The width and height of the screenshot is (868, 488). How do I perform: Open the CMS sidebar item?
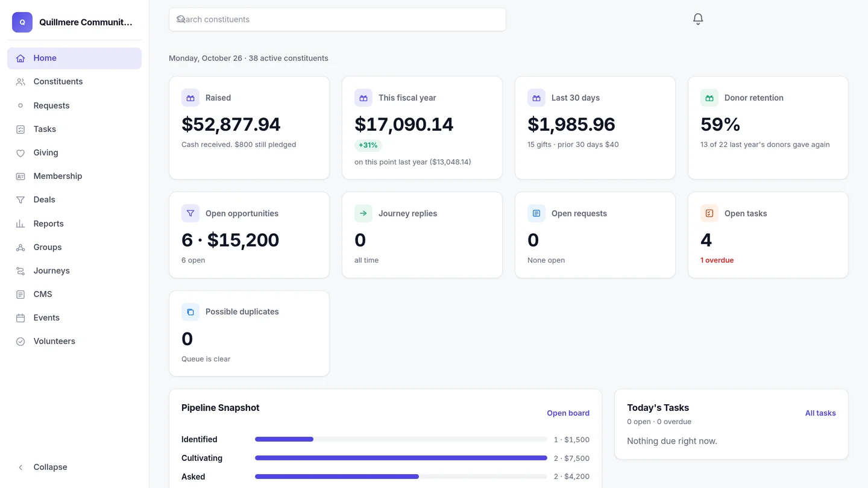pos(74,294)
